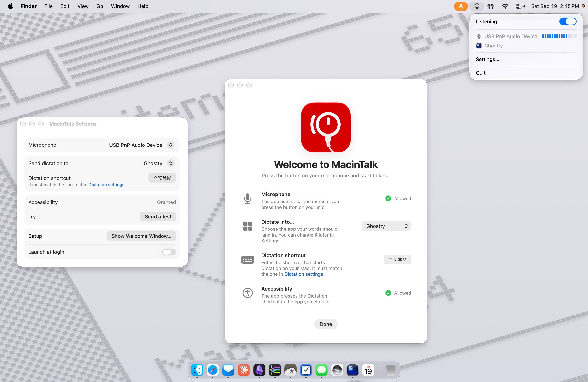This screenshot has height=382, width=588.
Task: Open the Window menu
Action: [120, 6]
